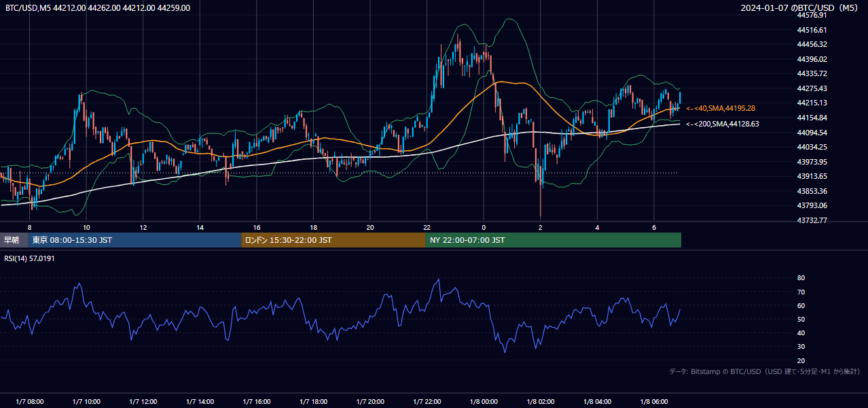Viewport: 868px width, 408px height.
Task: Click the 1/8 02:00 date axis label
Action: [541, 402]
